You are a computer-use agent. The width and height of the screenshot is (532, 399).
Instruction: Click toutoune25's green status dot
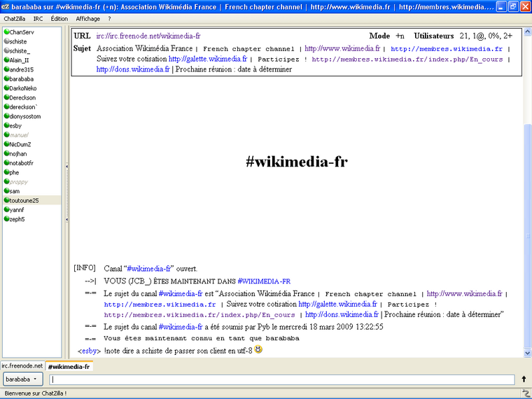point(6,200)
